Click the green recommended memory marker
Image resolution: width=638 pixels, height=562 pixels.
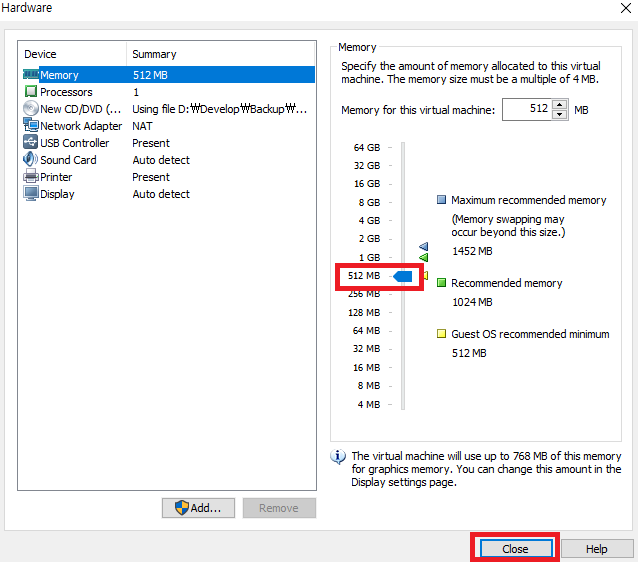tap(424, 257)
